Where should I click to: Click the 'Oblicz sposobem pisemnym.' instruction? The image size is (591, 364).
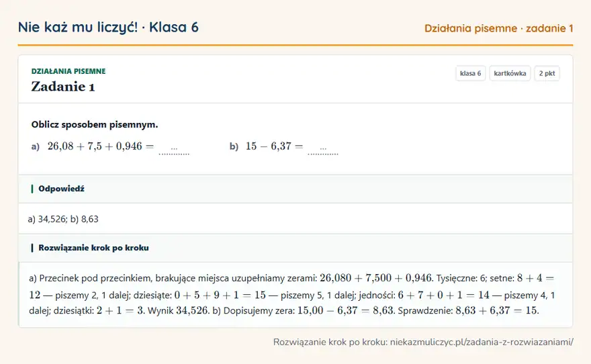pos(95,124)
